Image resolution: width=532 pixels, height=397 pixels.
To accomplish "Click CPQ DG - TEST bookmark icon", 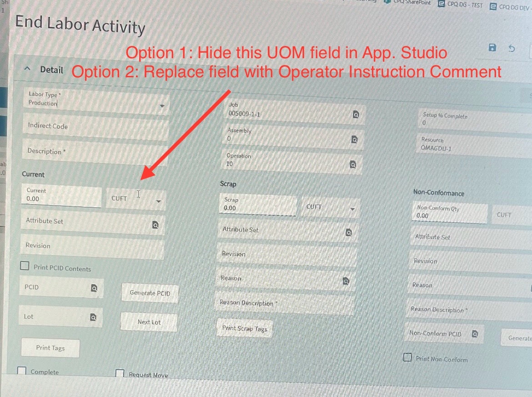I will (x=441, y=4).
